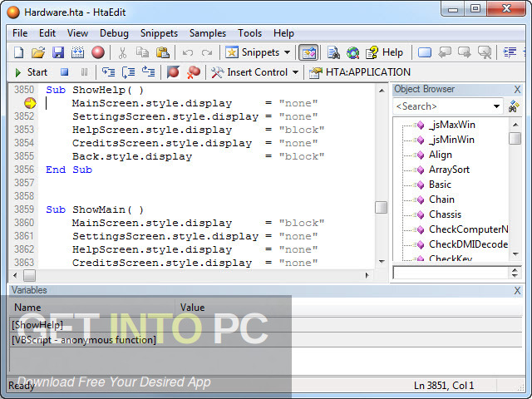Start debugging with the Start button

[x=32, y=72]
